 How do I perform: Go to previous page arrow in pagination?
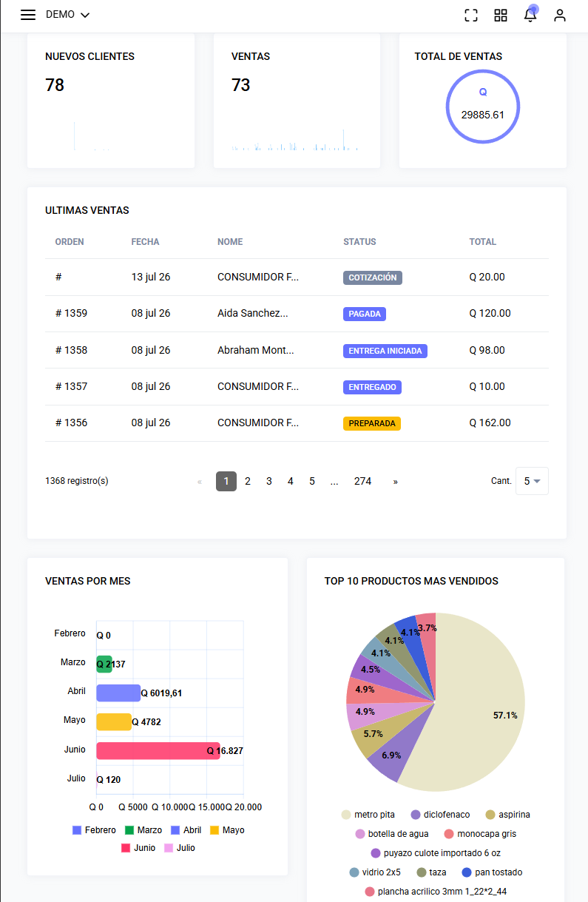[x=200, y=482]
